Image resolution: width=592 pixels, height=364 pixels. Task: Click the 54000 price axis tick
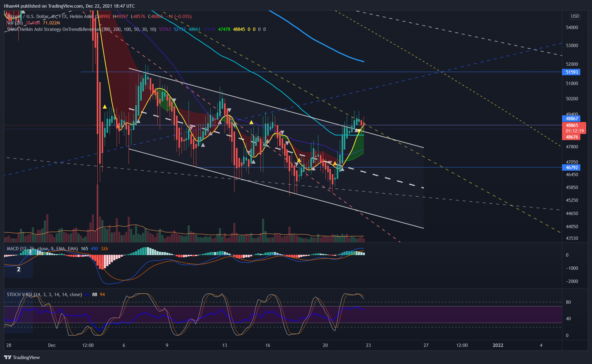(x=572, y=28)
